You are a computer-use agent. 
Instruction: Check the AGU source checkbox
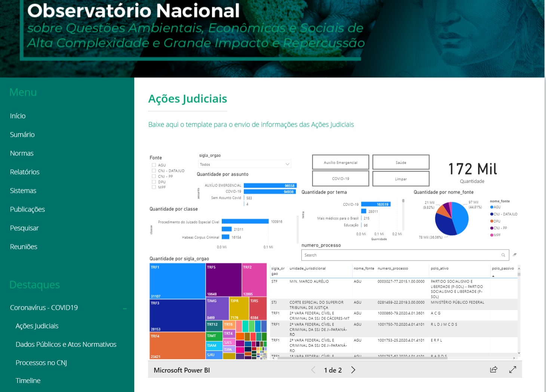154,165
